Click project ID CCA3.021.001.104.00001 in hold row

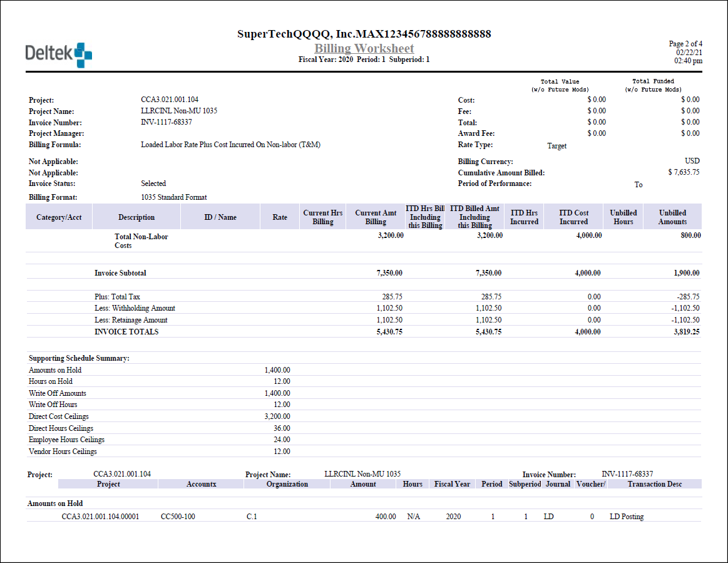100,517
